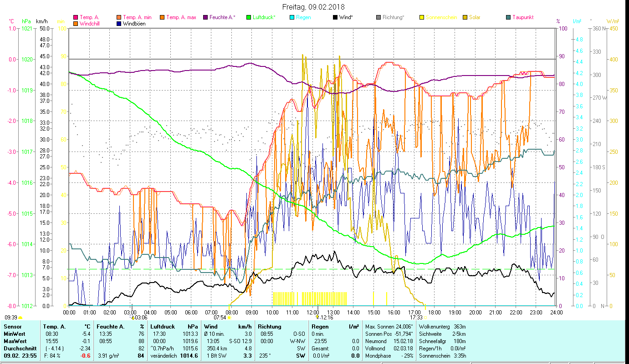This screenshot has width=629, height=364.
Task: Click the yellow Sonnenschein legend square
Action: click(x=422, y=17)
